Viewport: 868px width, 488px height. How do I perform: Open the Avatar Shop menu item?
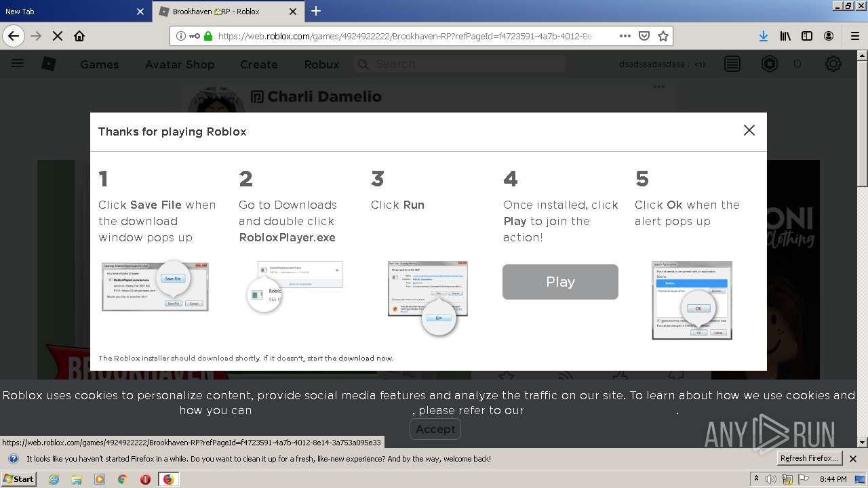point(180,64)
